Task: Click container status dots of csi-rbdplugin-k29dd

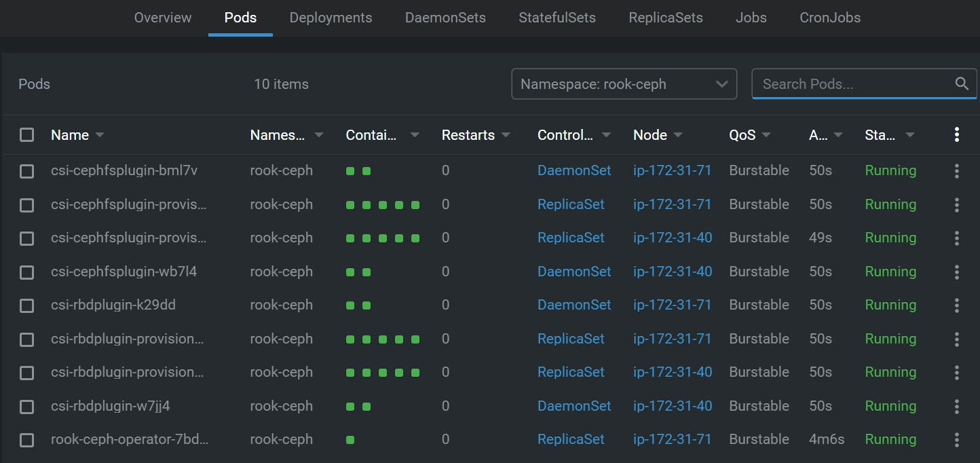Action: 358,305
